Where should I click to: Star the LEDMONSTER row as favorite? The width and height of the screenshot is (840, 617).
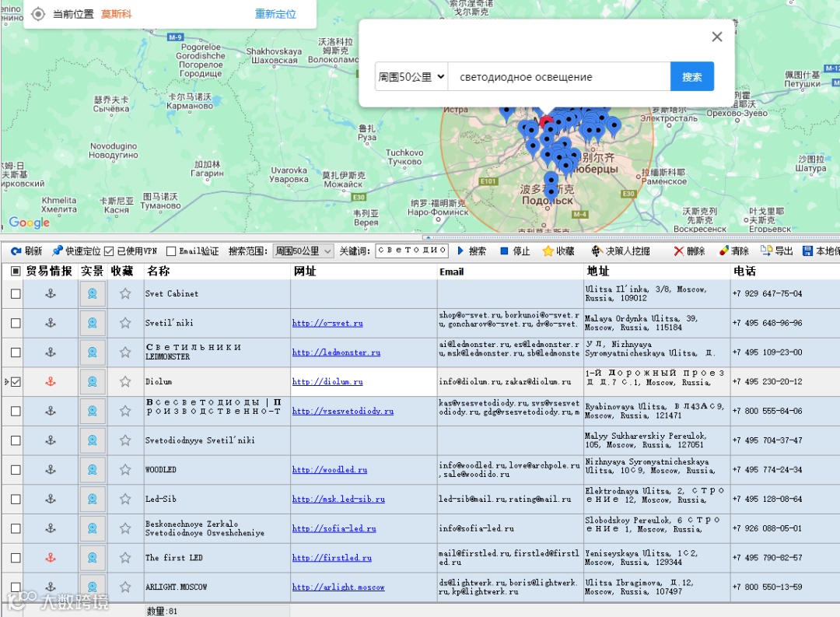(124, 352)
